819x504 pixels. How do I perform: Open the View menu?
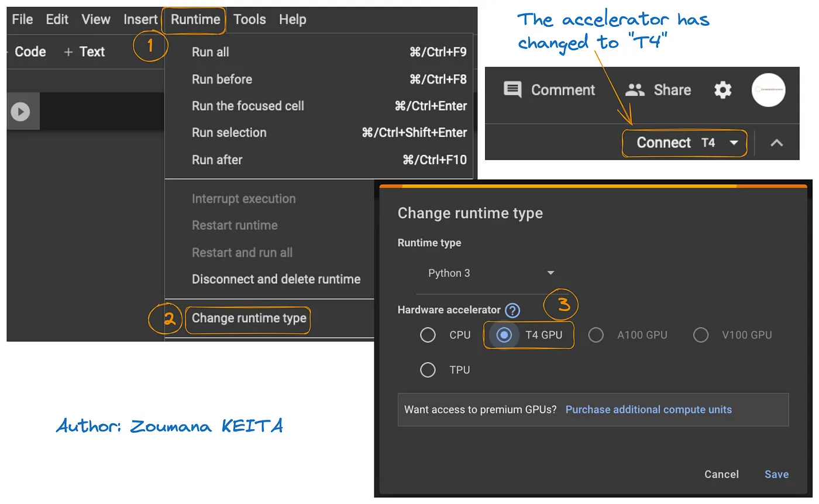tap(96, 19)
